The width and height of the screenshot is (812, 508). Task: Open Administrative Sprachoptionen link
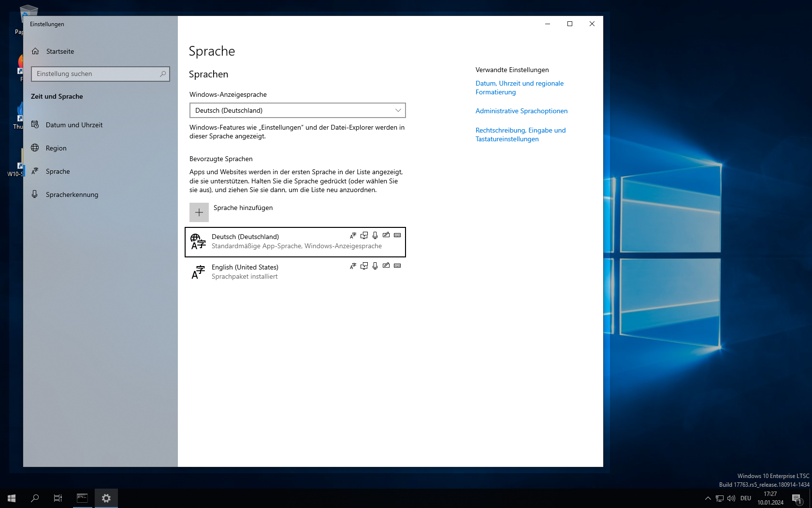pyautogui.click(x=521, y=111)
